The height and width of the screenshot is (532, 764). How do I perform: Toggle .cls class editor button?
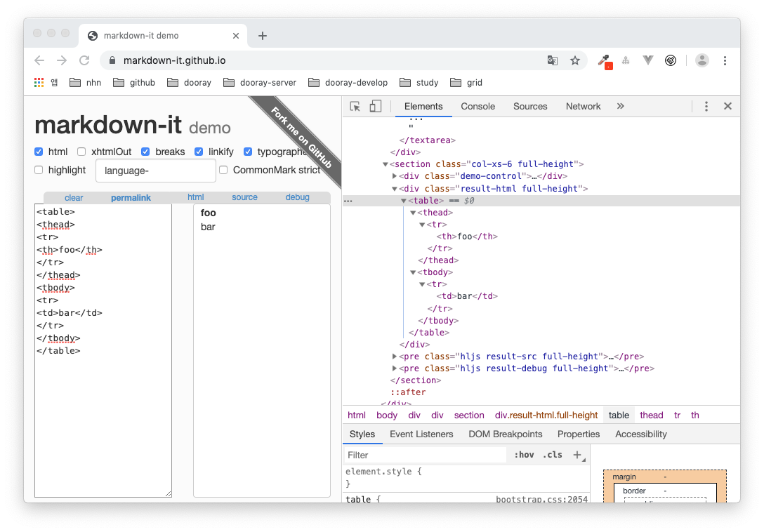tap(553, 455)
